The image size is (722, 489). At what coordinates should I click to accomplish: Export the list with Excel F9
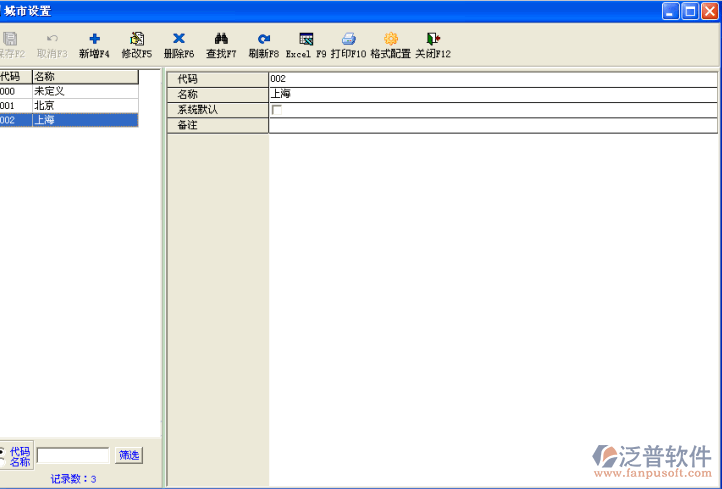[306, 40]
